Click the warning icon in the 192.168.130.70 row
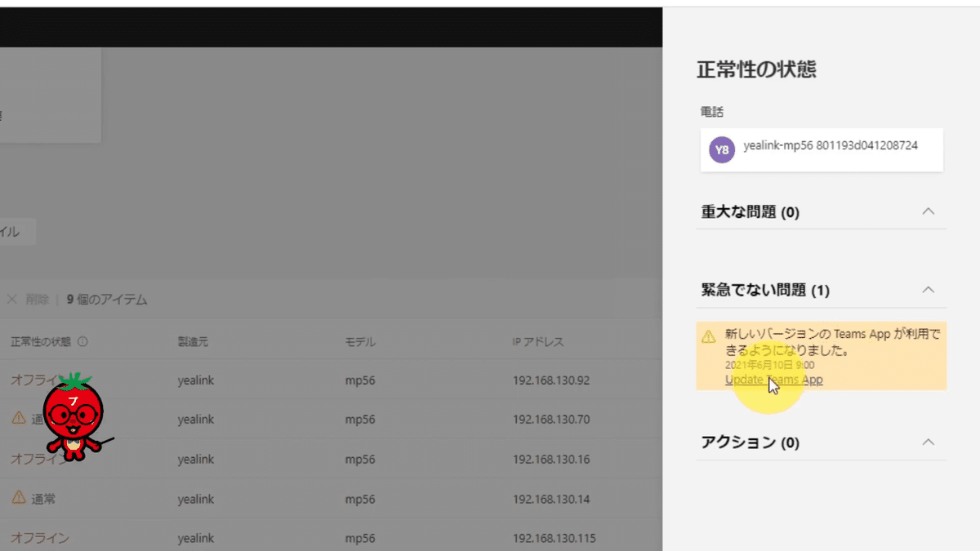Viewport: 980px width, 551px height. 19,418
